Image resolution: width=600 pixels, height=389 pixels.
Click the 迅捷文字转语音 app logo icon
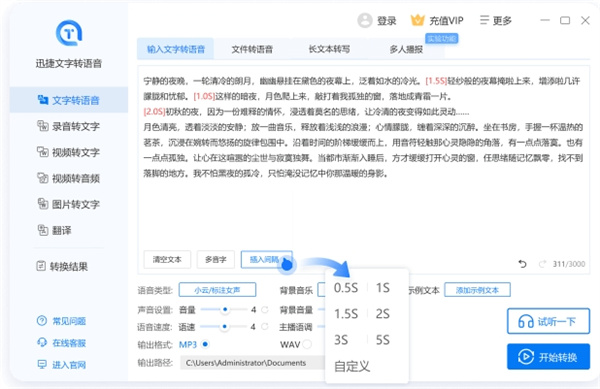click(69, 33)
